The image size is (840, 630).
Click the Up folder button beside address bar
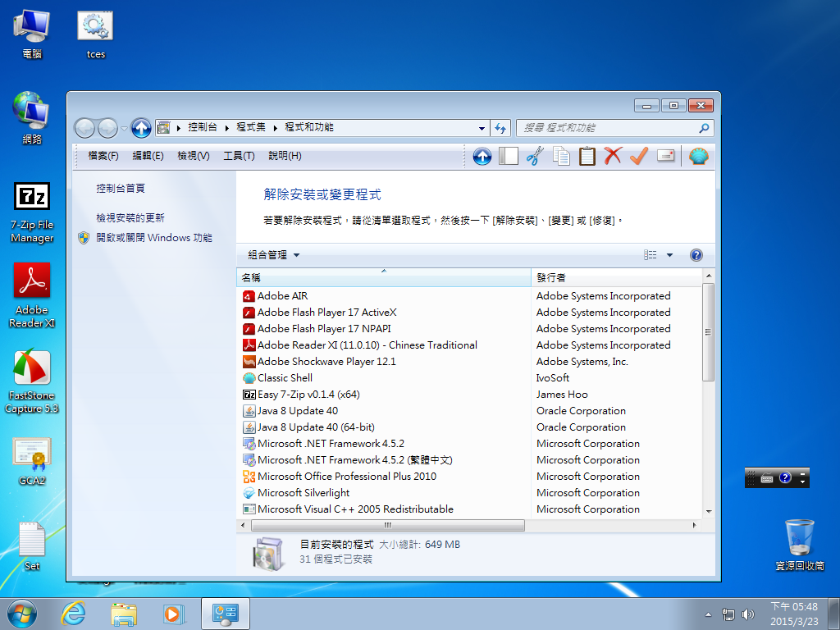point(141,128)
